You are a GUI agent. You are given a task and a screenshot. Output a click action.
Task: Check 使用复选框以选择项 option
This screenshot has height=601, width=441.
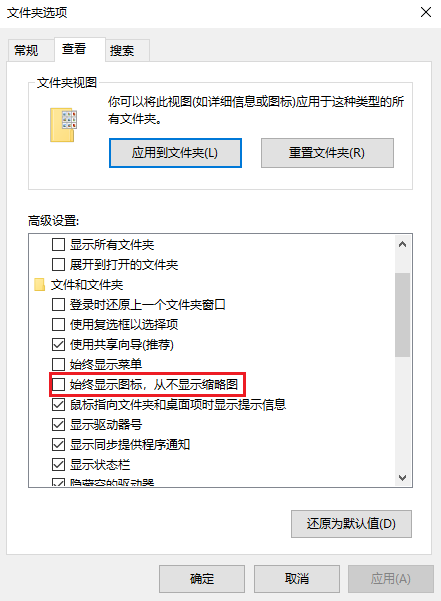point(58,324)
